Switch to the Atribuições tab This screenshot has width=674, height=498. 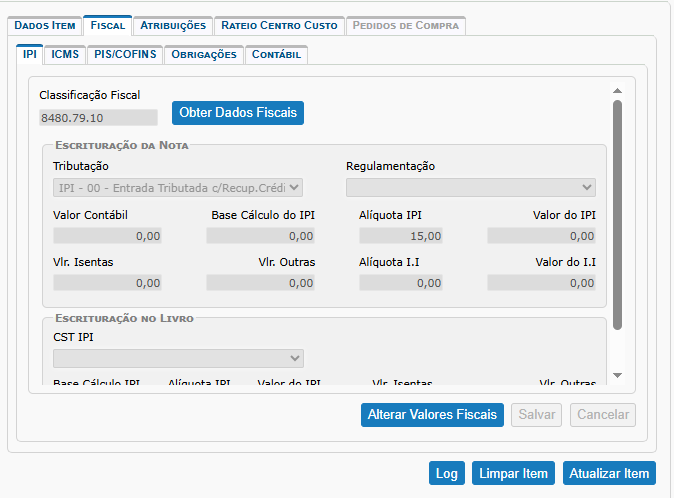pos(173,26)
